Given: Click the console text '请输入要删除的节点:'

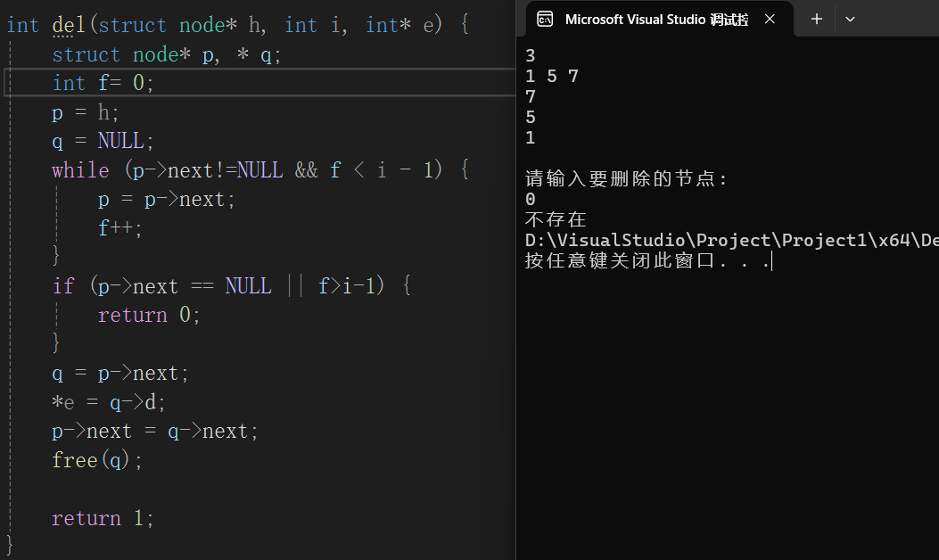Looking at the screenshot, I should (x=626, y=178).
